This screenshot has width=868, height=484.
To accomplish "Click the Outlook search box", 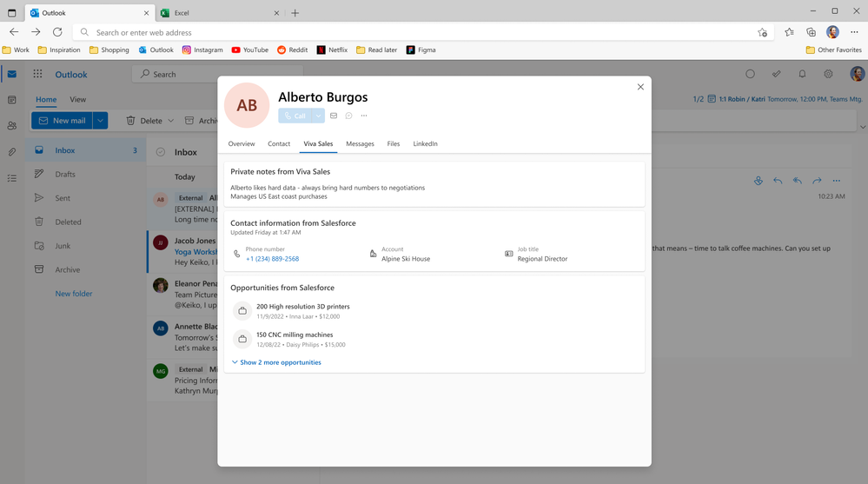I will [x=217, y=74].
